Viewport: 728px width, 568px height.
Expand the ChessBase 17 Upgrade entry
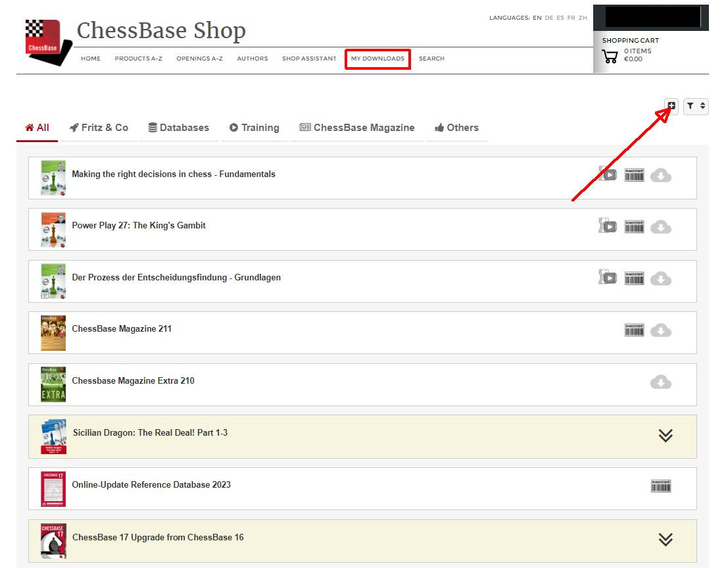click(665, 539)
